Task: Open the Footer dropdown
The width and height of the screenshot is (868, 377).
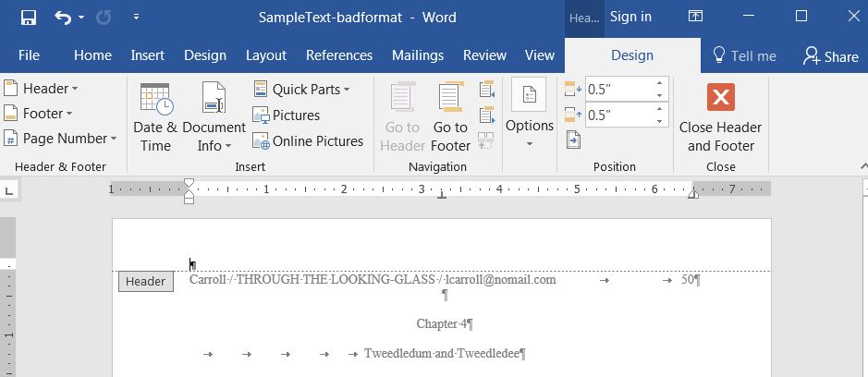Action: coord(39,114)
